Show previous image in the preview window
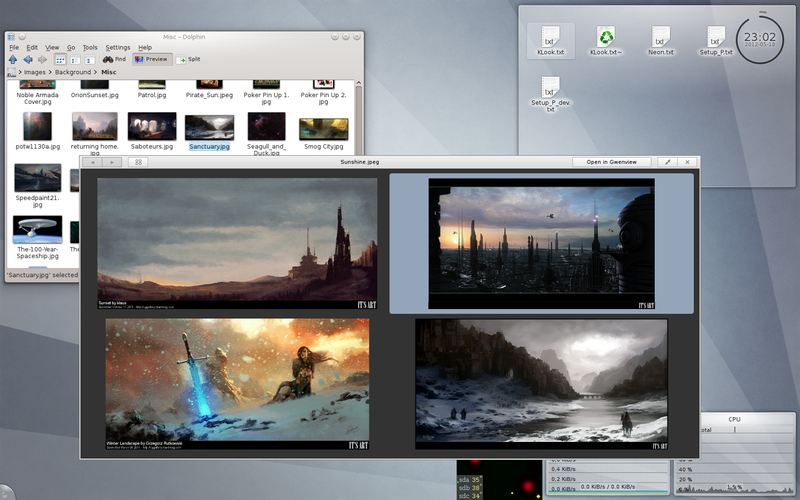Viewport: 800px width, 500px height. [94, 161]
